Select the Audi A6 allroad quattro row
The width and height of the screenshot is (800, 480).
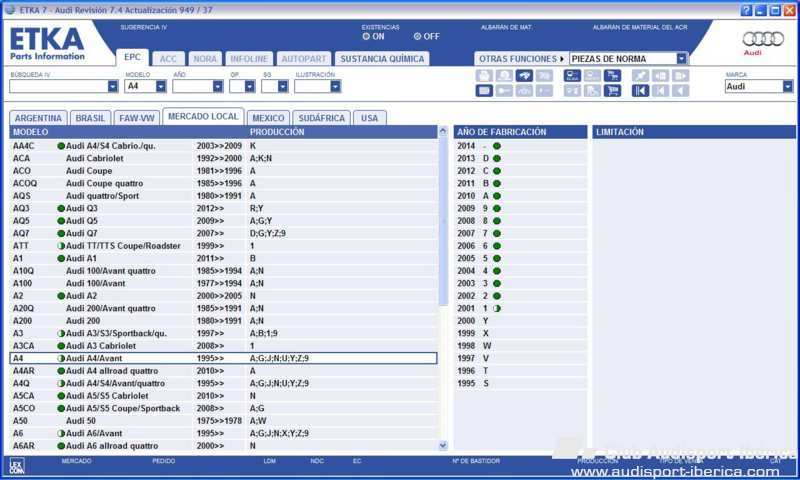223,446
